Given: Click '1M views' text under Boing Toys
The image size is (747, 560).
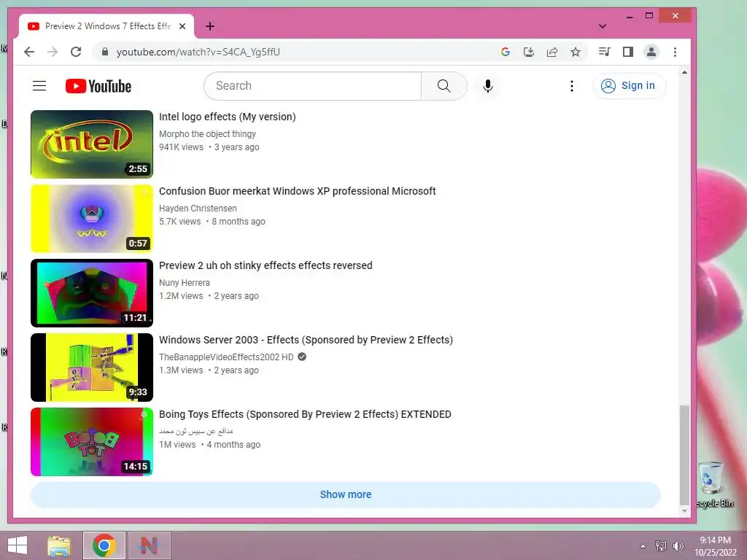Looking at the screenshot, I should click(177, 444).
